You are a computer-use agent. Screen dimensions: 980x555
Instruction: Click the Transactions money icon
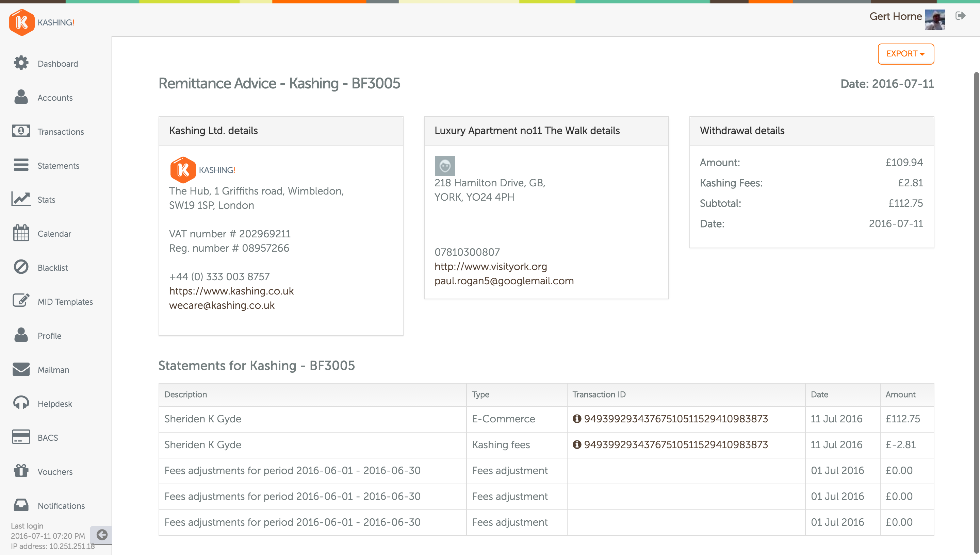21,131
